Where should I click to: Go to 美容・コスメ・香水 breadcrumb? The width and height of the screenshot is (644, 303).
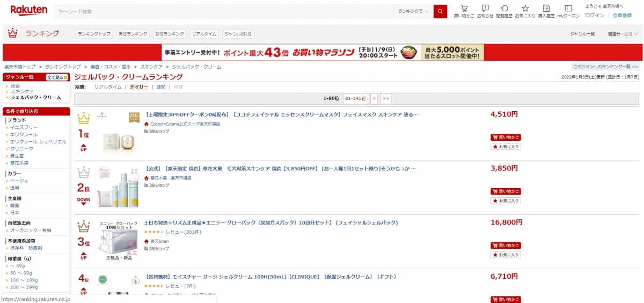tap(110, 67)
